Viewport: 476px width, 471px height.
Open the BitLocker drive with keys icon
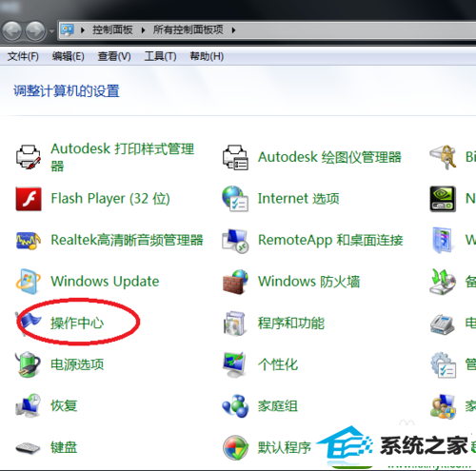pos(443,157)
